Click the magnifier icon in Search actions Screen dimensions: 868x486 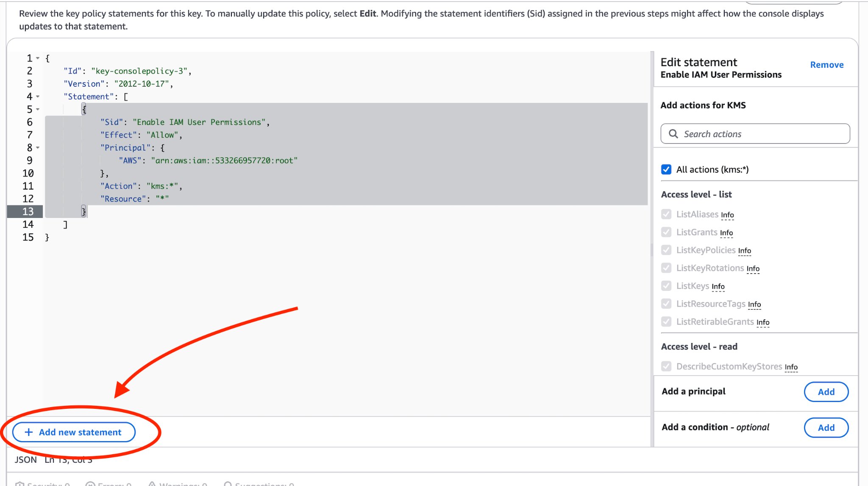(673, 134)
